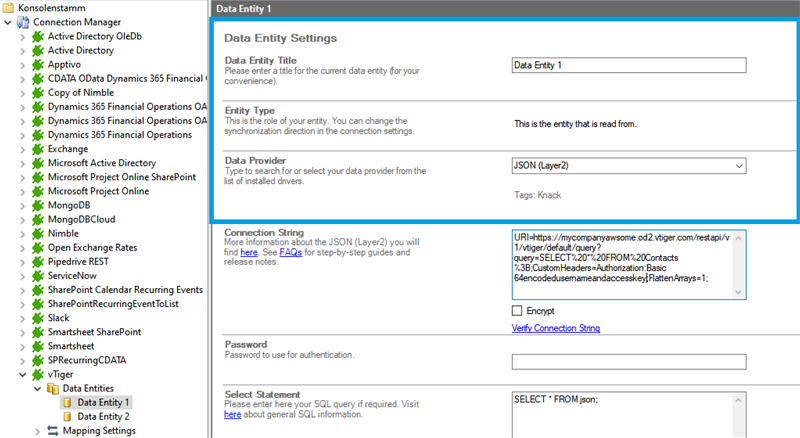
Task: Collapse the vTiger tree node
Action: [x=24, y=373]
